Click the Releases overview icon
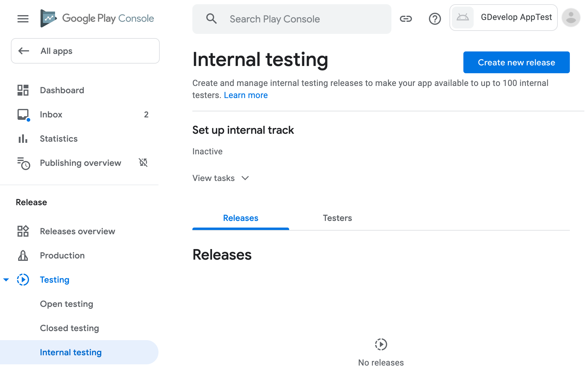This screenshot has height=371, width=588. (x=23, y=231)
